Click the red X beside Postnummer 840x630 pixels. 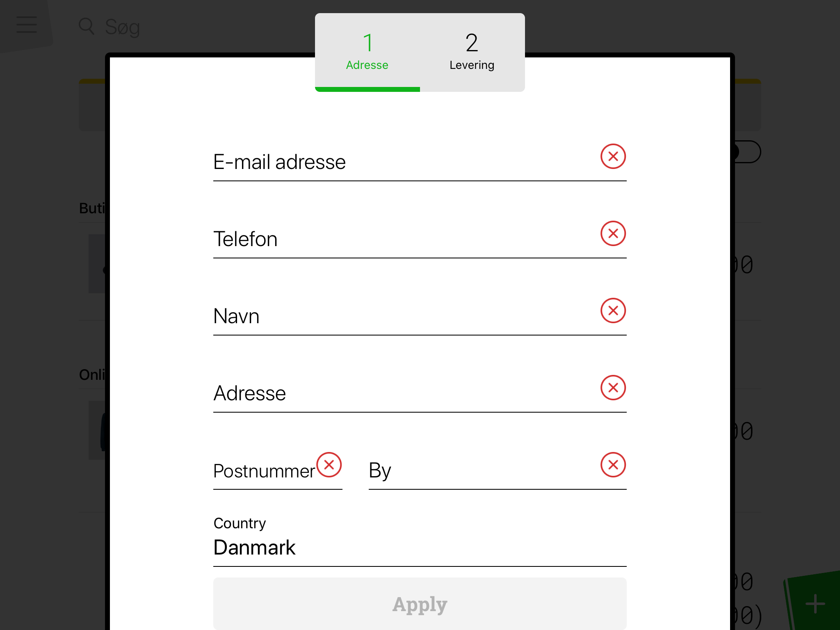[x=329, y=465]
